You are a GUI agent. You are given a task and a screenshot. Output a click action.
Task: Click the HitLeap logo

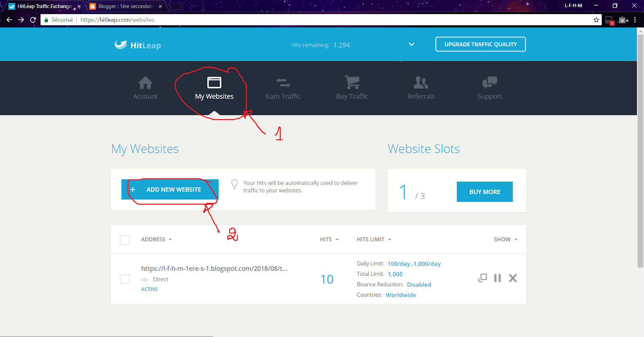pos(138,45)
